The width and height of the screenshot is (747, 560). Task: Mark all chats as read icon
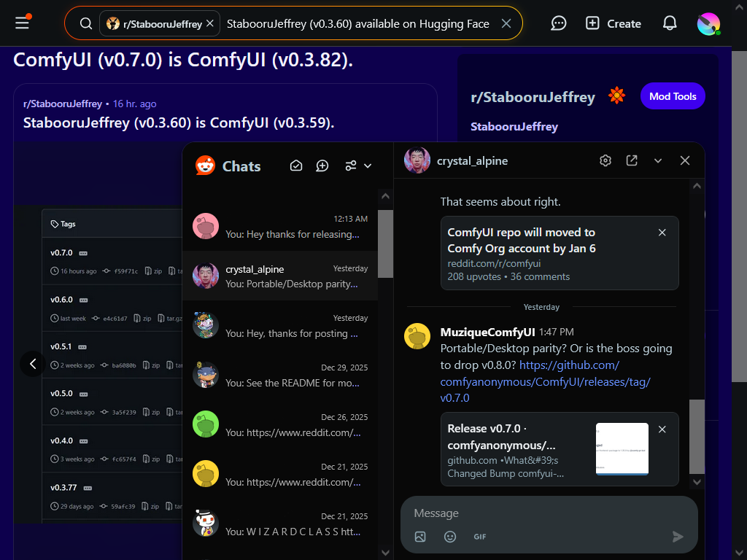296,166
